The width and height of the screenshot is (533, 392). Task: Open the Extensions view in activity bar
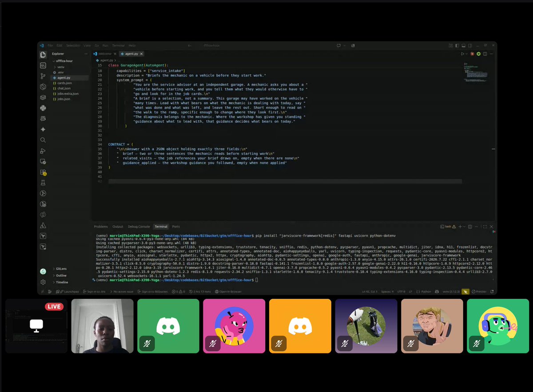click(x=43, y=172)
